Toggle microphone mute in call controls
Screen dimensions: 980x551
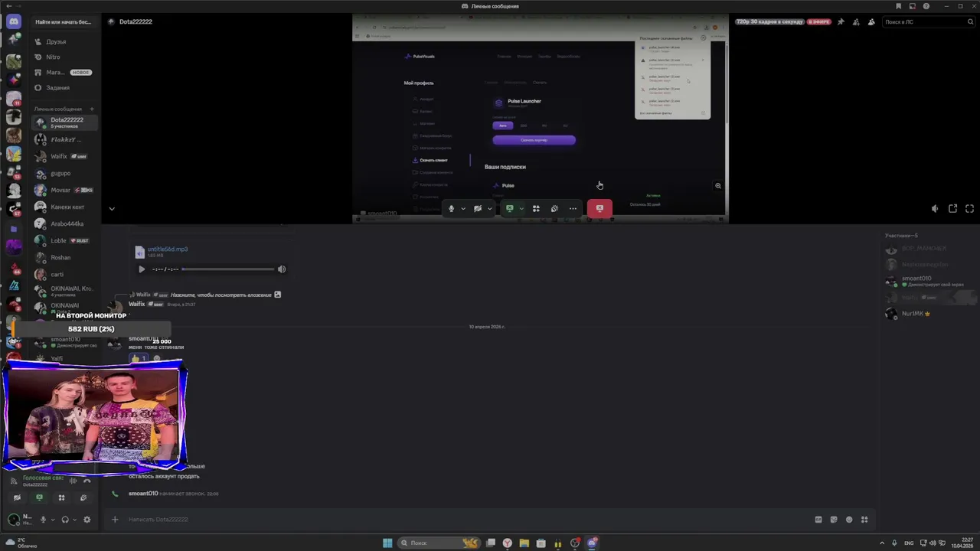(x=451, y=208)
